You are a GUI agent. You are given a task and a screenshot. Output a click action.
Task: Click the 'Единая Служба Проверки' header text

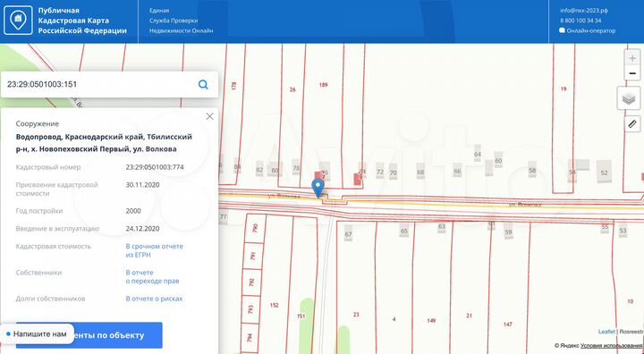pyautogui.click(x=181, y=21)
